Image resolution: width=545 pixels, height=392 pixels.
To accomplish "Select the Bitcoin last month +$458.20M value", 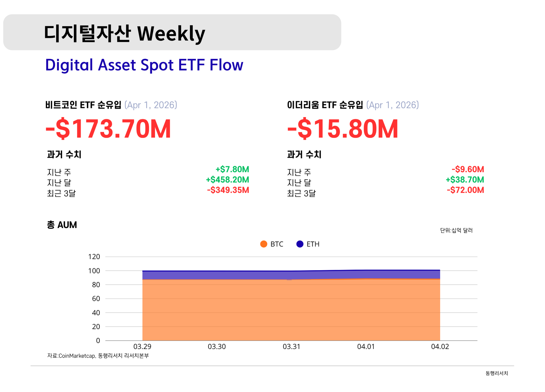I will (x=227, y=180).
